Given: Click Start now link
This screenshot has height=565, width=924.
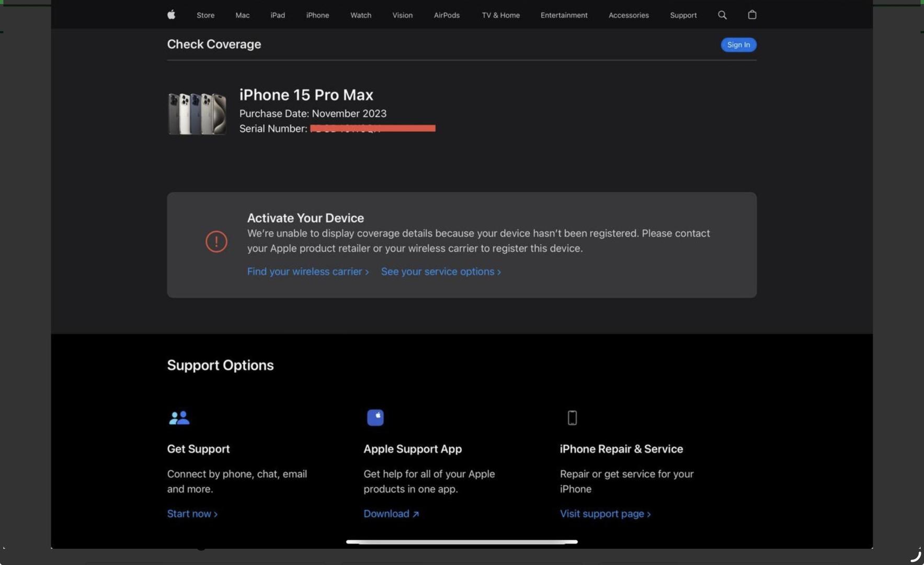Looking at the screenshot, I should coord(192,514).
